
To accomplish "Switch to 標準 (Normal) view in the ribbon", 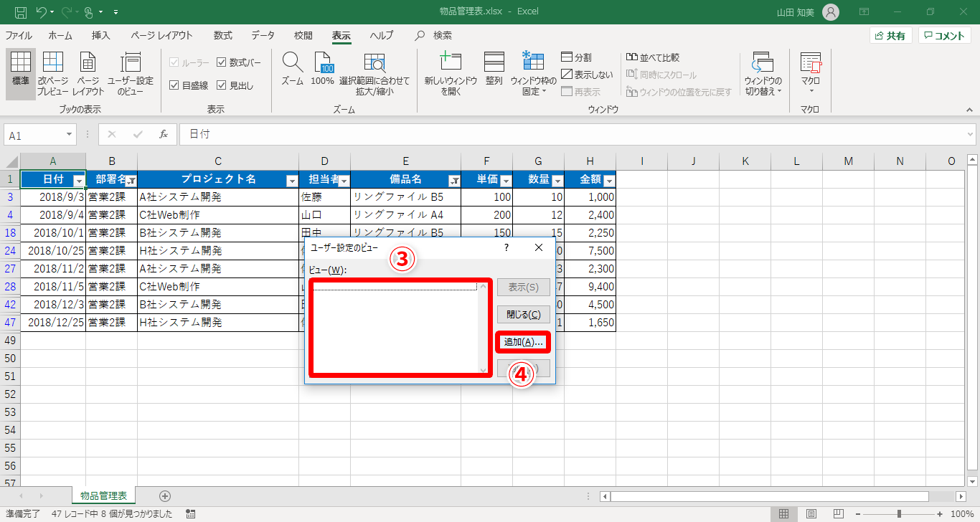I will pyautogui.click(x=21, y=74).
